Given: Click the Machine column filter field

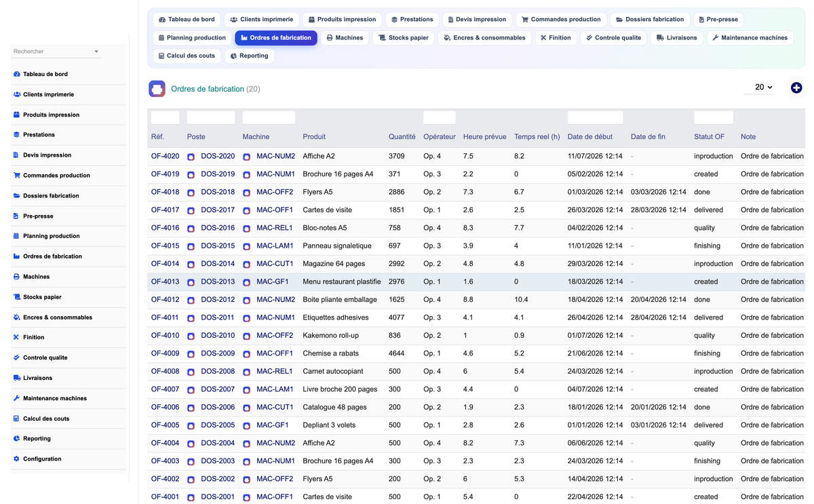Looking at the screenshot, I should point(269,117).
